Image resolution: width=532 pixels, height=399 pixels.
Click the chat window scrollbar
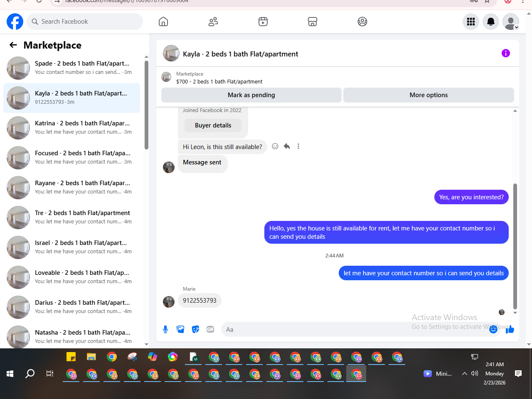click(515, 246)
